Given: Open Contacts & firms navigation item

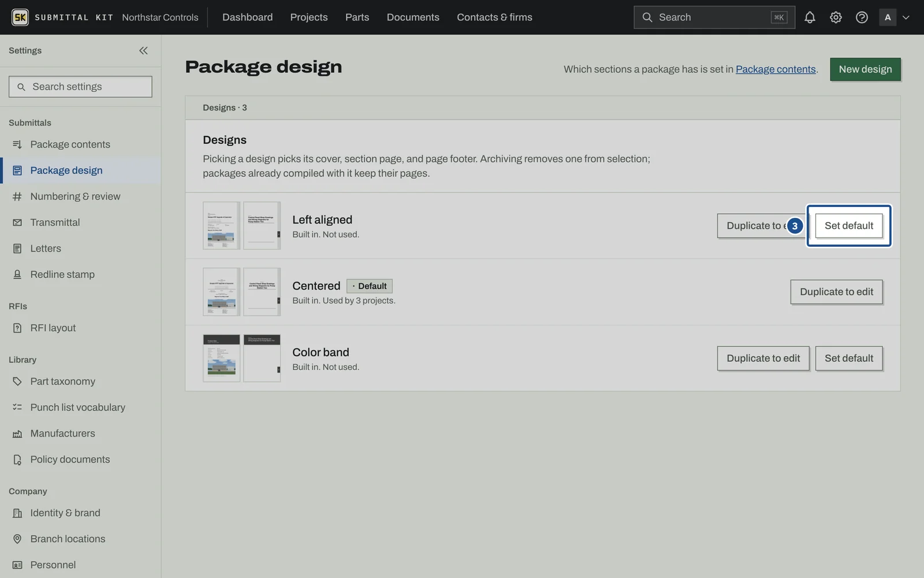Looking at the screenshot, I should 494,17.
